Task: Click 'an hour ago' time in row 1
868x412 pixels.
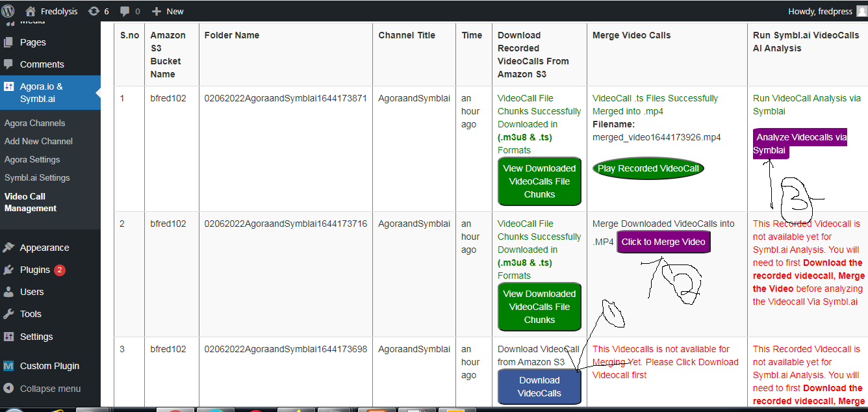Action: pos(470,111)
